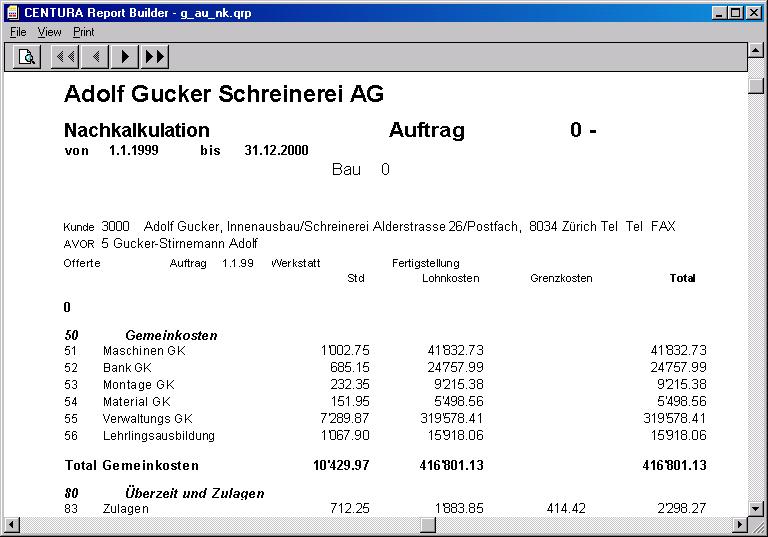Click the horizontal scrollbar left arrow
Image resolution: width=768 pixels, height=537 pixels.
click(12, 525)
